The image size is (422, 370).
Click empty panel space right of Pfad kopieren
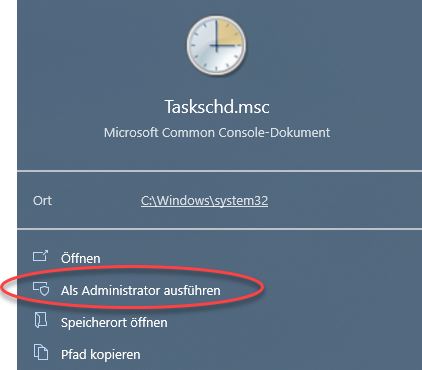coord(280,354)
